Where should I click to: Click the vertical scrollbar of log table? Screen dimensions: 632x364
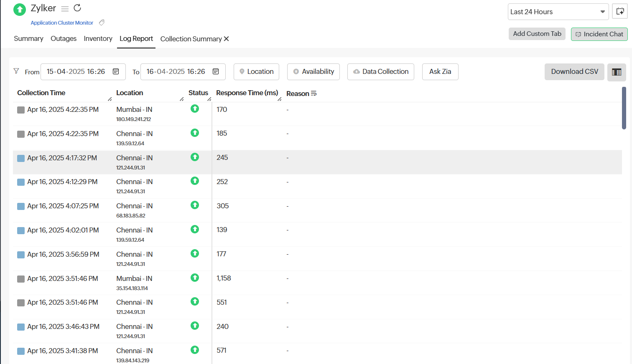tap(624, 109)
